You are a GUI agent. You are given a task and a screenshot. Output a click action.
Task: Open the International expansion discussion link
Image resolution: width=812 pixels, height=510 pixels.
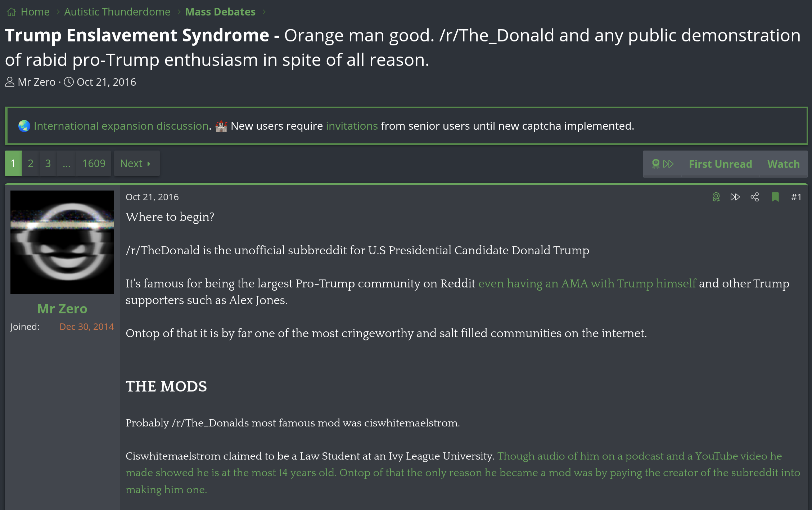click(121, 126)
